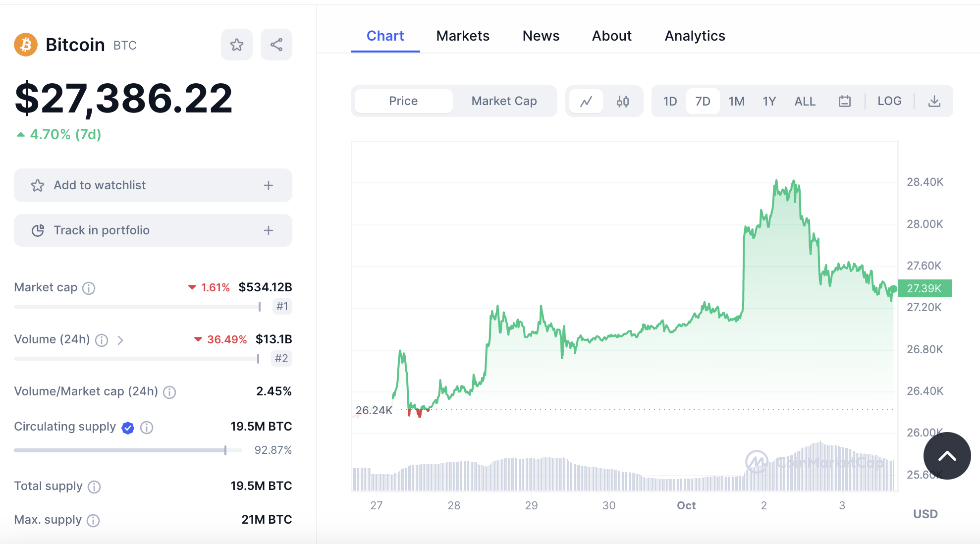Open the USD currency selector

pos(925,514)
